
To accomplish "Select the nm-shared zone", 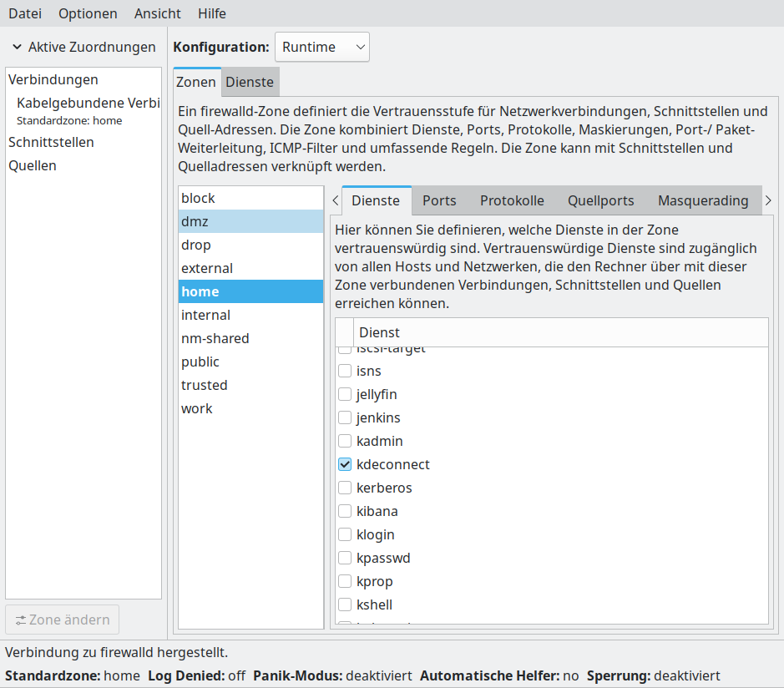I will pos(250,338).
